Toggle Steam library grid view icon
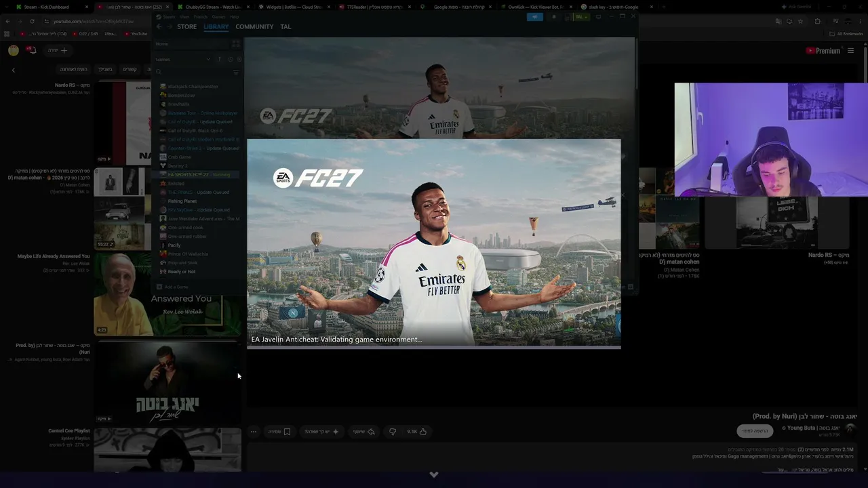The width and height of the screenshot is (868, 488). tap(236, 43)
